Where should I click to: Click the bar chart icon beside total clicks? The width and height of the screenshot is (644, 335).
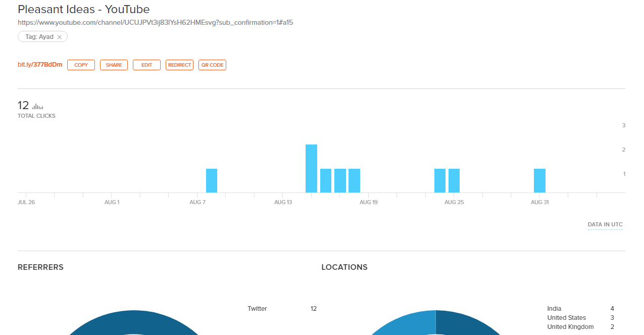[37, 107]
